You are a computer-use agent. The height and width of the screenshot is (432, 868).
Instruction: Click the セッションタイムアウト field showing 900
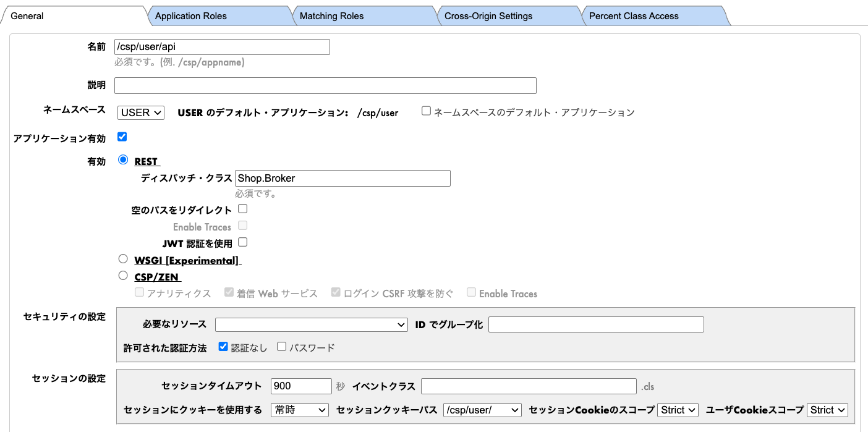[x=301, y=386]
